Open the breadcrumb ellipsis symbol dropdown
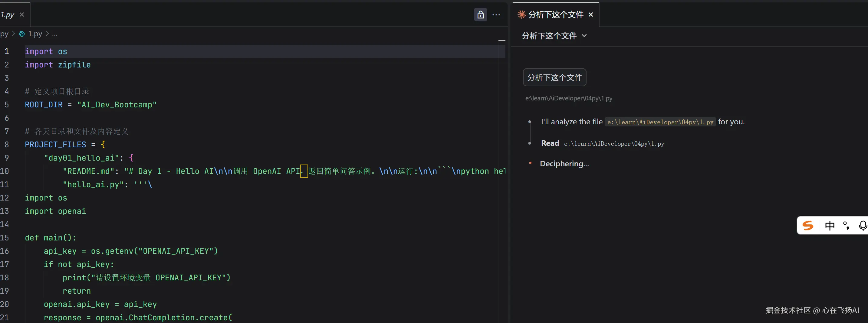The height and width of the screenshot is (323, 868). tap(54, 34)
